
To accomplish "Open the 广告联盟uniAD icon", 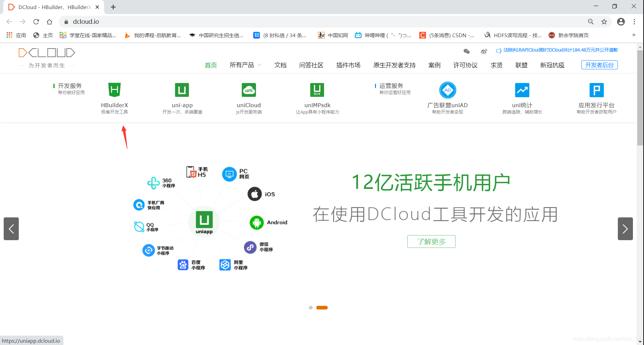I will 448,90.
